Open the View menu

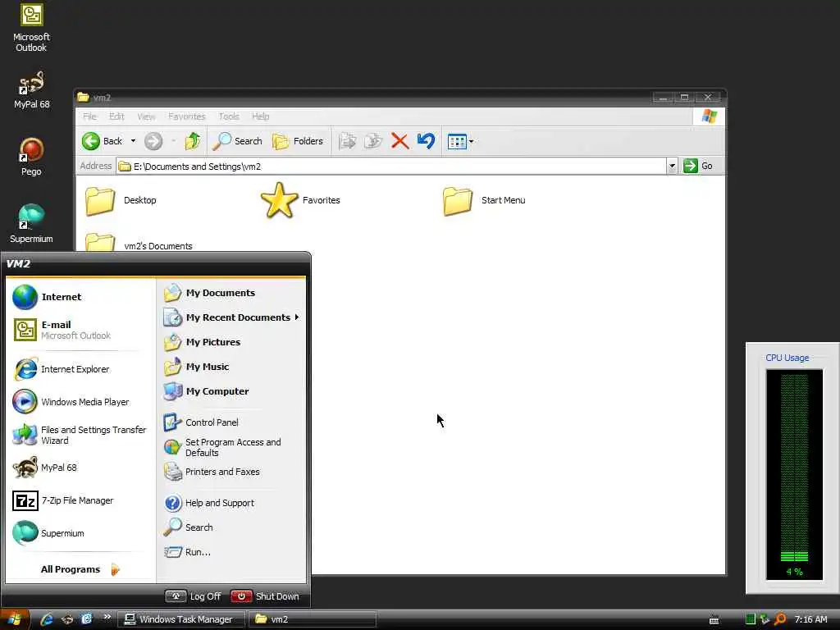tap(146, 116)
